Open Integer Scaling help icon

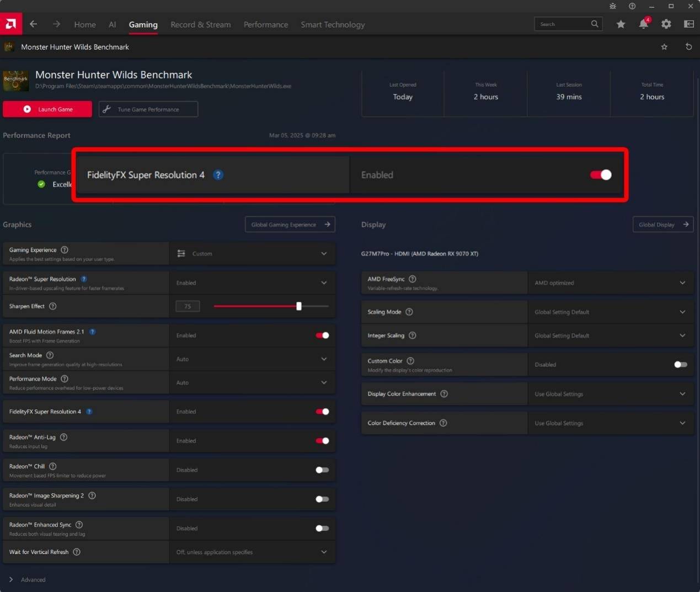click(x=413, y=335)
